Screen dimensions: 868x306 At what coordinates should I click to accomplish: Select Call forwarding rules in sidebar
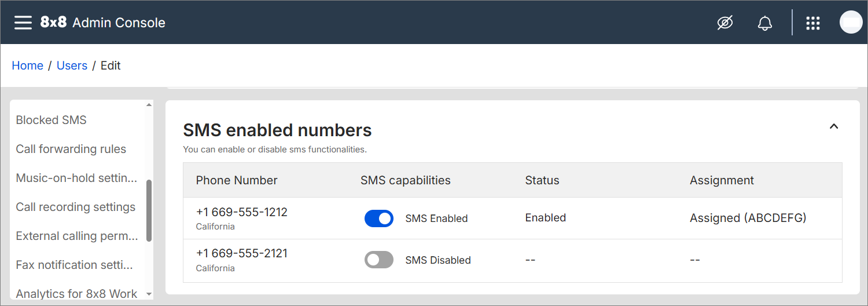pyautogui.click(x=71, y=149)
